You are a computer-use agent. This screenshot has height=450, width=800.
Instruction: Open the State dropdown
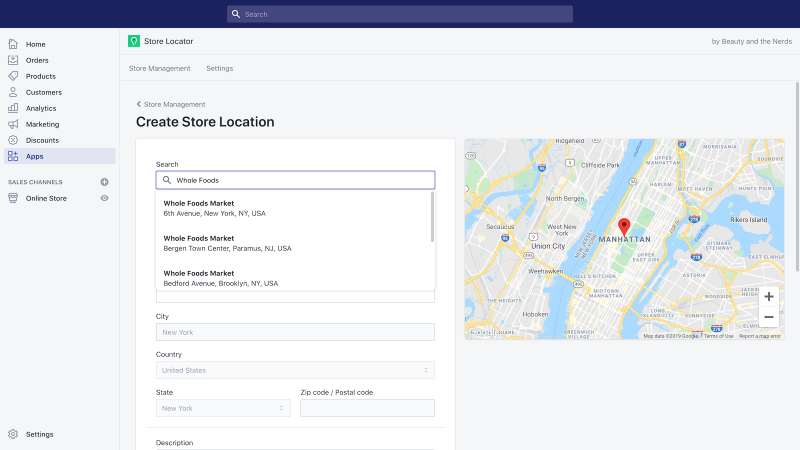pyautogui.click(x=223, y=408)
